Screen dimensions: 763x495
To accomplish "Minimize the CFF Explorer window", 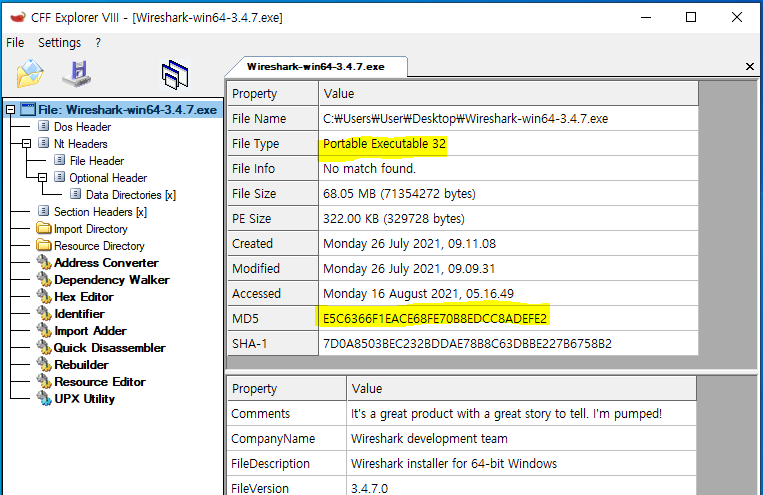I will pyautogui.click(x=646, y=18).
